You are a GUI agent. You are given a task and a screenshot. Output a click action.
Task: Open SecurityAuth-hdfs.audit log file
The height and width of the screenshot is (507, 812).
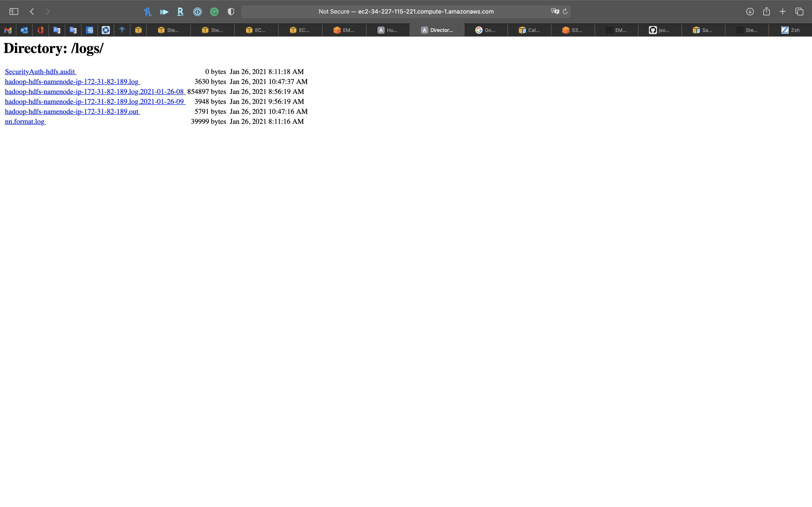[40, 72]
